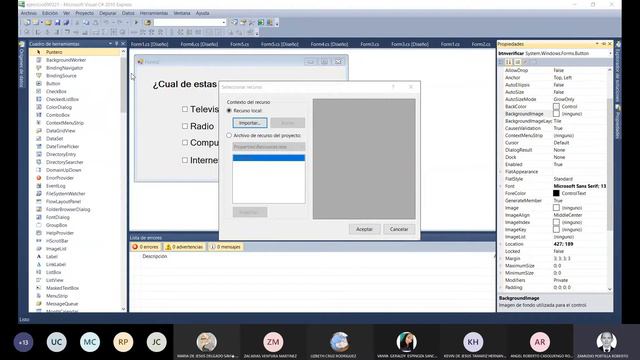
Task: Select Archivo de recurso del proyecto option
Action: [229, 135]
